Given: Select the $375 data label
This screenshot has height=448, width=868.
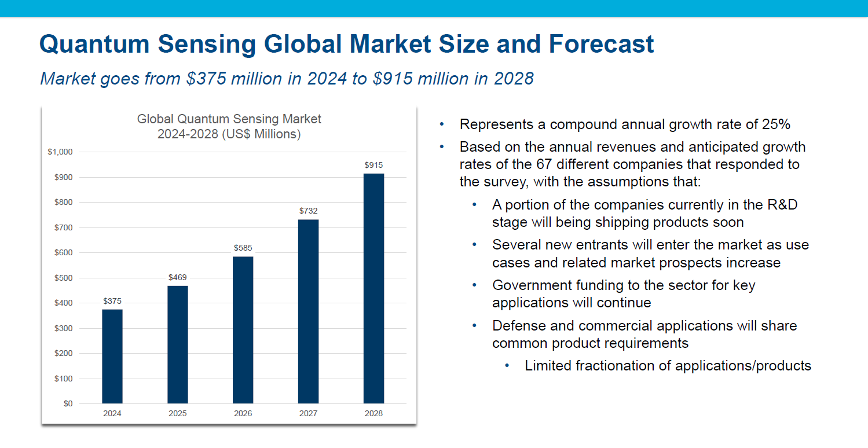Looking at the screenshot, I should pyautogui.click(x=112, y=301).
